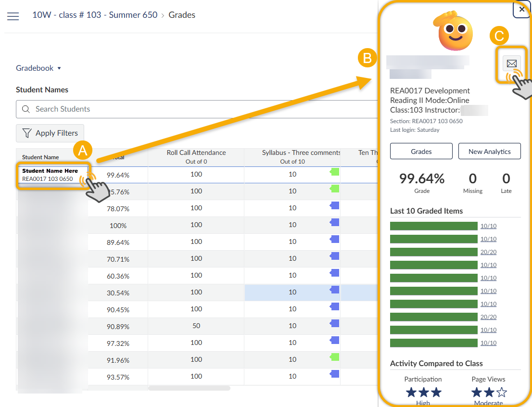Viewport: 532px width, 407px height.
Task: Select the 100% total cell
Action: [118, 226]
